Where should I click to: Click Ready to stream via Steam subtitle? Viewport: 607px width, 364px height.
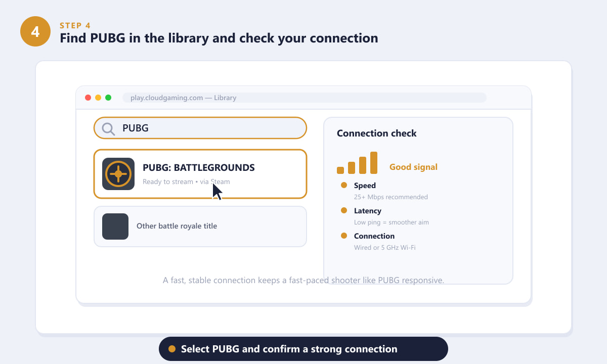click(x=186, y=181)
